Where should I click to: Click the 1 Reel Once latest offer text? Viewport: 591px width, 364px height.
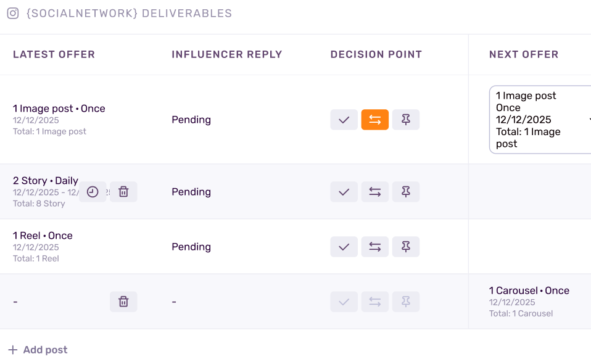click(x=43, y=236)
